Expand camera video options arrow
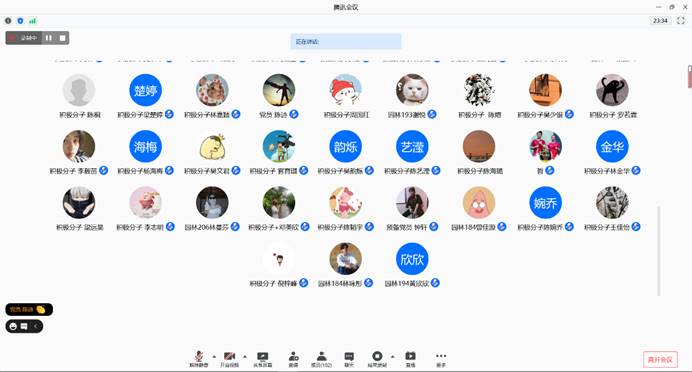Image resolution: width=692 pixels, height=372 pixels. click(245, 356)
